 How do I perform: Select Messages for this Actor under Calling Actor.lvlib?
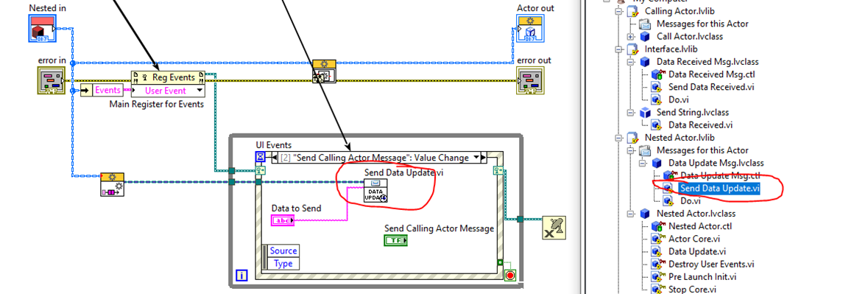coord(702,24)
